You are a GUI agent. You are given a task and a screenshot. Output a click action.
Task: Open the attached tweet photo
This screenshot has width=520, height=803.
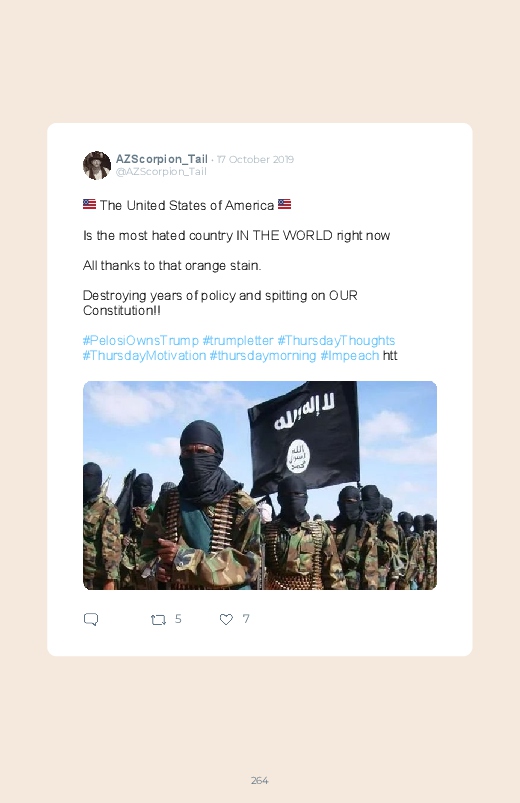tap(260, 485)
